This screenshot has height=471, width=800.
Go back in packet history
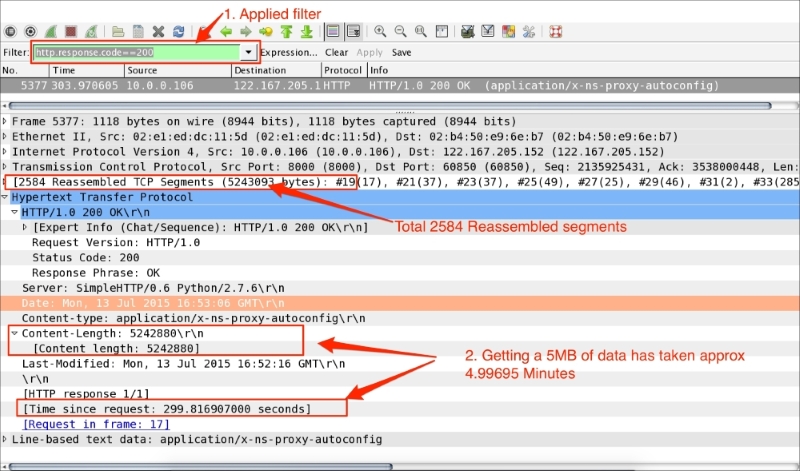(226, 32)
